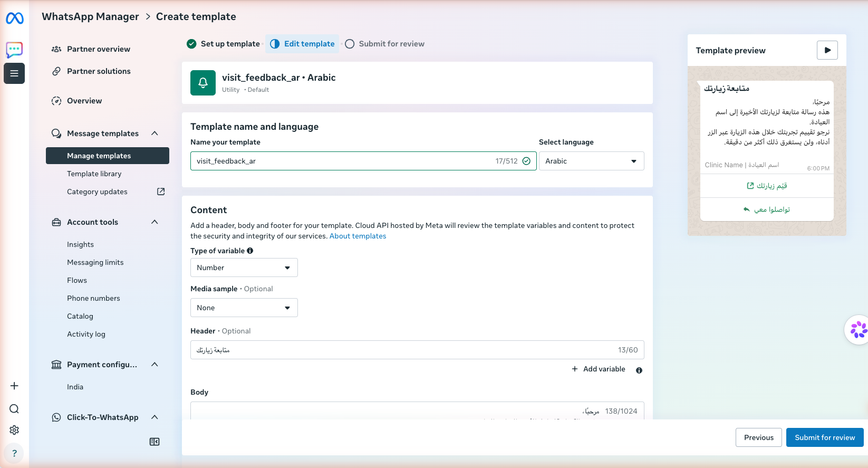This screenshot has height=468, width=868.
Task: Open Activity log
Action: tap(86, 334)
